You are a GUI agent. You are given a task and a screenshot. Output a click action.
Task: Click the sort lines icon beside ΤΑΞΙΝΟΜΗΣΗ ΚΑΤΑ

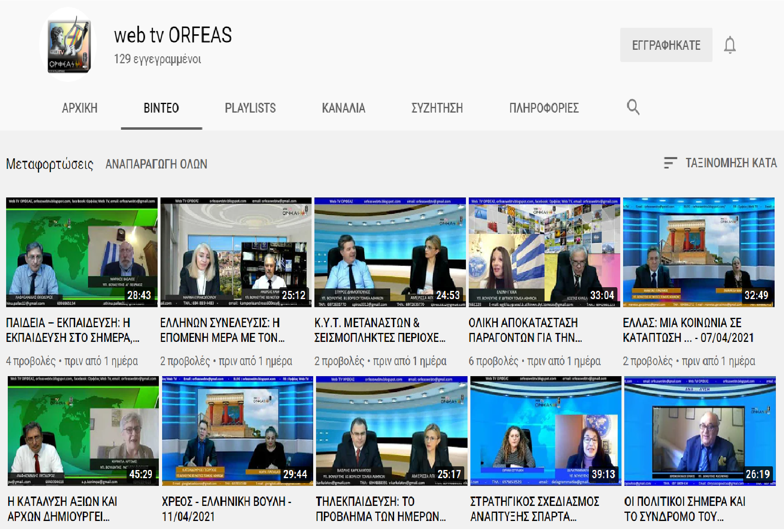click(670, 163)
